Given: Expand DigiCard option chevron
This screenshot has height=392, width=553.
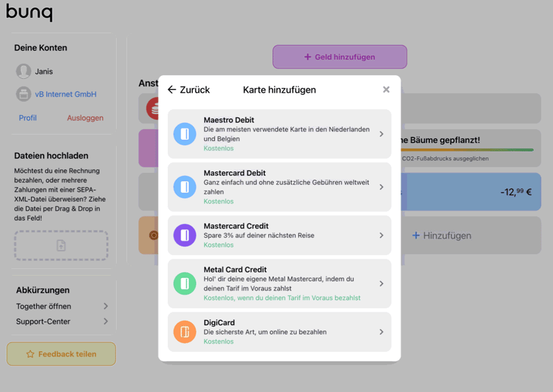Looking at the screenshot, I should tap(382, 332).
